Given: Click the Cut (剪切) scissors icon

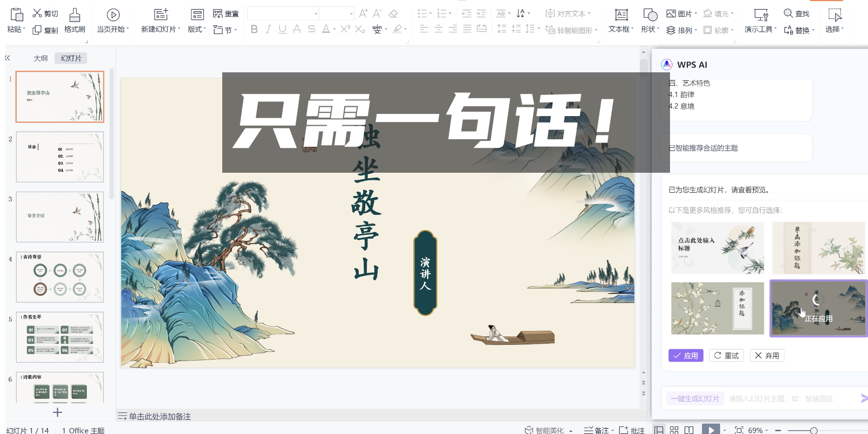Looking at the screenshot, I should point(37,13).
